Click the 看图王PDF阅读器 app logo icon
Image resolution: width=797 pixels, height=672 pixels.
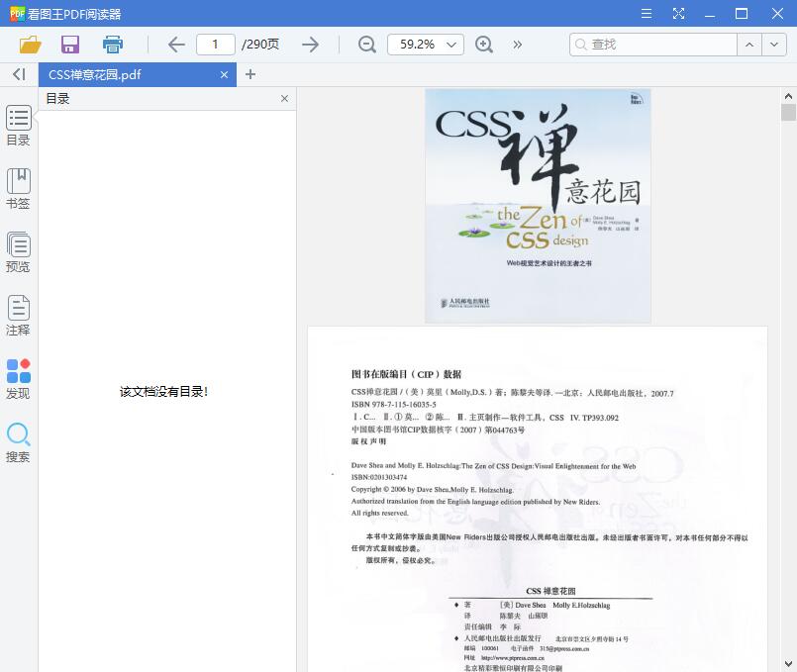(17, 14)
